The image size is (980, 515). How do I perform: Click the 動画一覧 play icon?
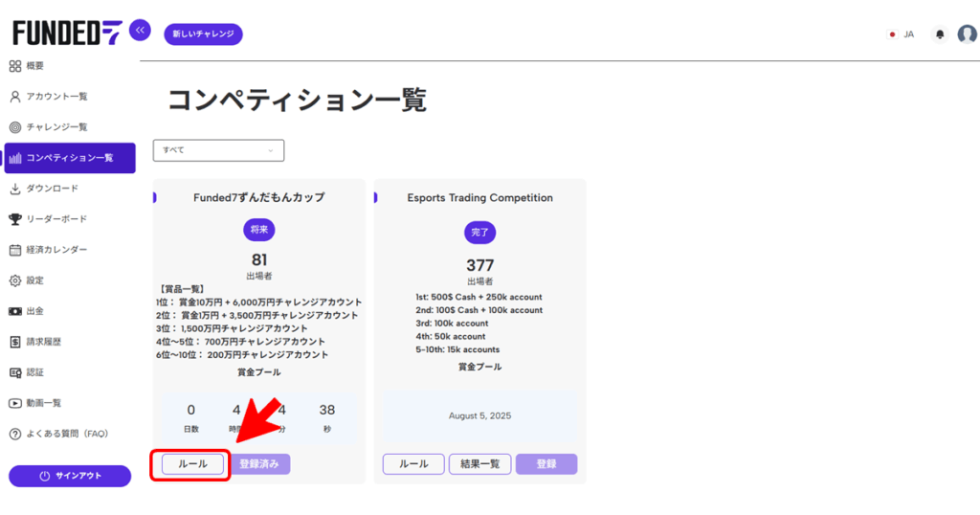click(x=15, y=403)
